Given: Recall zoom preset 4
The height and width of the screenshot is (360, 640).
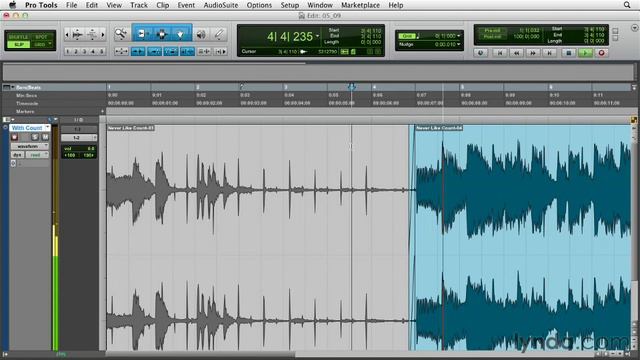Looking at the screenshot, I should 93,52.
